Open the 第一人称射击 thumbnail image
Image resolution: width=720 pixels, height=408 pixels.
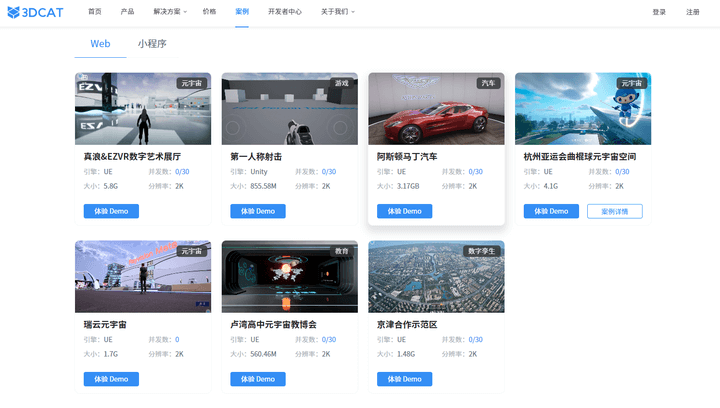(x=290, y=109)
